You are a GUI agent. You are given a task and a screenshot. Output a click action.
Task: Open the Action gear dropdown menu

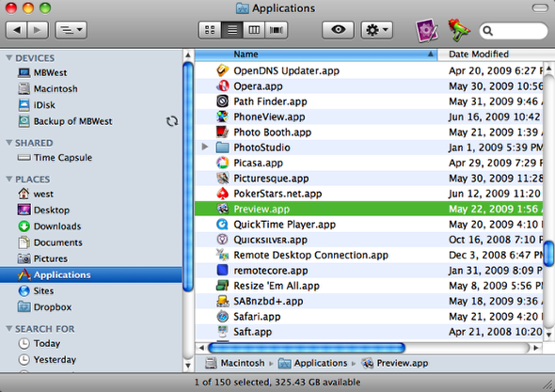[376, 30]
